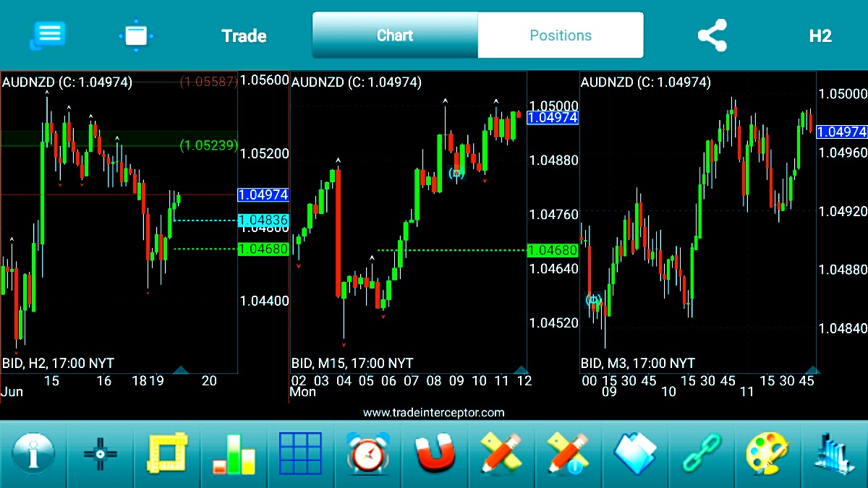Tap the cyan marker on M3 chart

pos(593,299)
